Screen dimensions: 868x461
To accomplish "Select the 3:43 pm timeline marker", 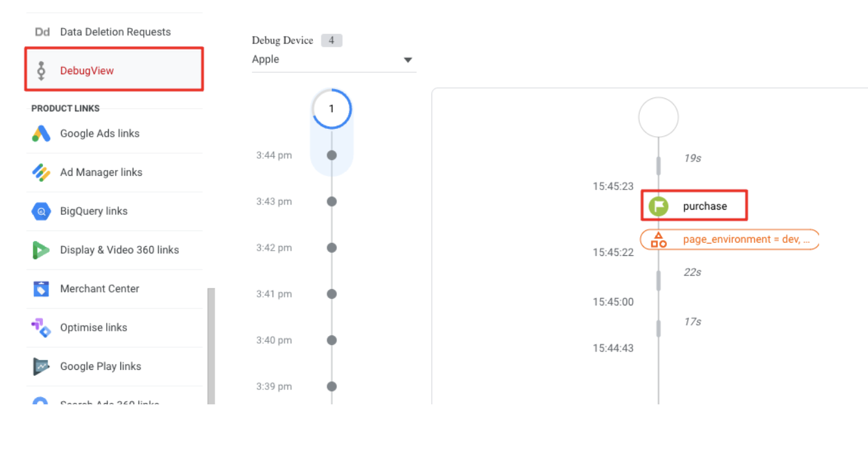I will 332,202.
